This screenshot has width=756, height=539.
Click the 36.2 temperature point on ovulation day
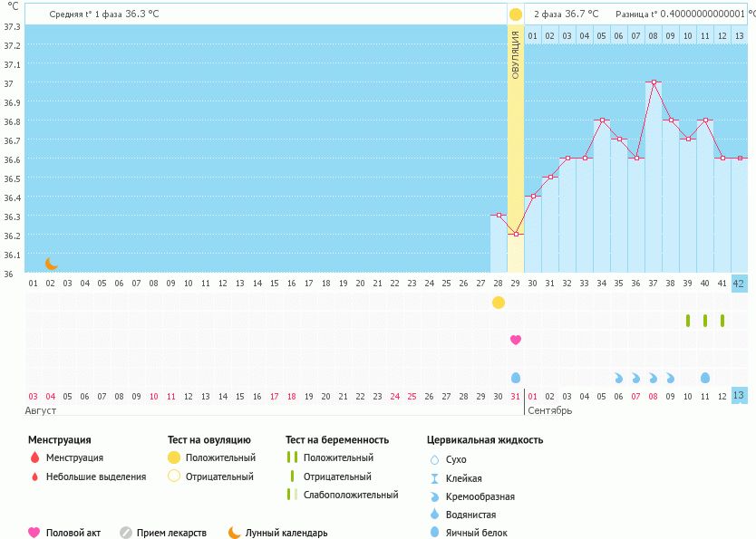[516, 235]
